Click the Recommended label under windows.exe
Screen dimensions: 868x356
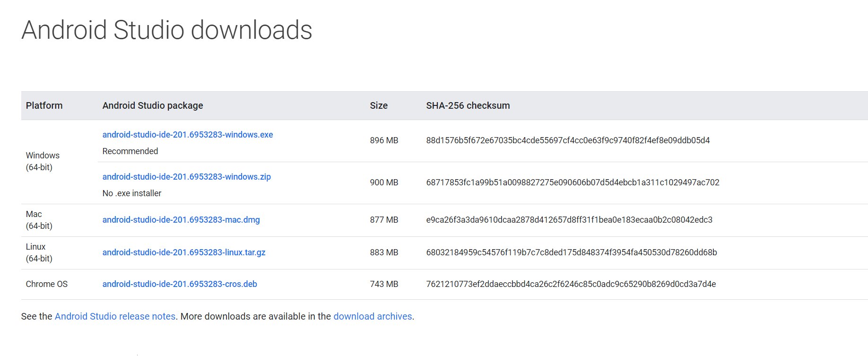pos(130,151)
